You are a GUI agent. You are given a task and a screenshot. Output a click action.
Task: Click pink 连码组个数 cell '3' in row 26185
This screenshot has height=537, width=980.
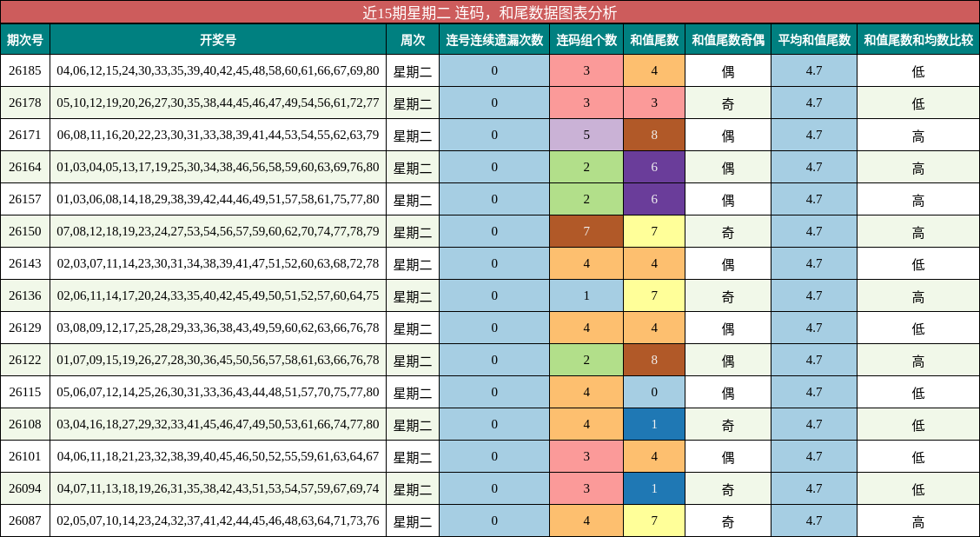click(x=586, y=70)
